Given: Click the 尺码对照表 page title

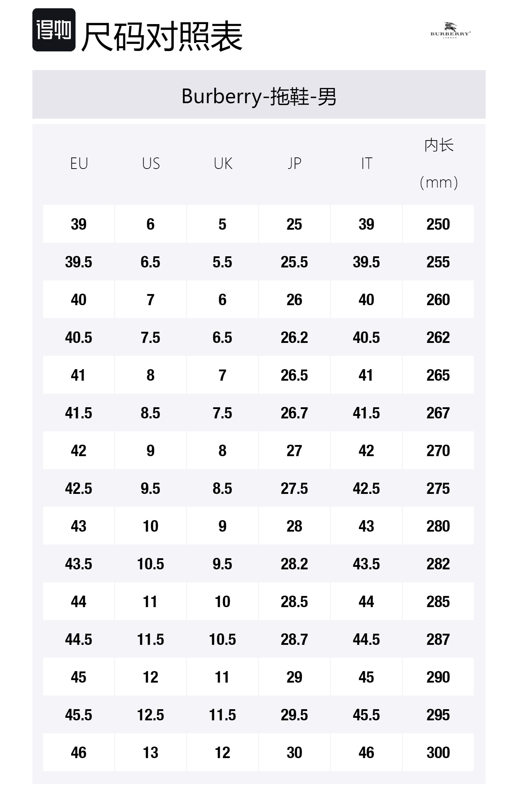Looking at the screenshot, I should [x=162, y=36].
